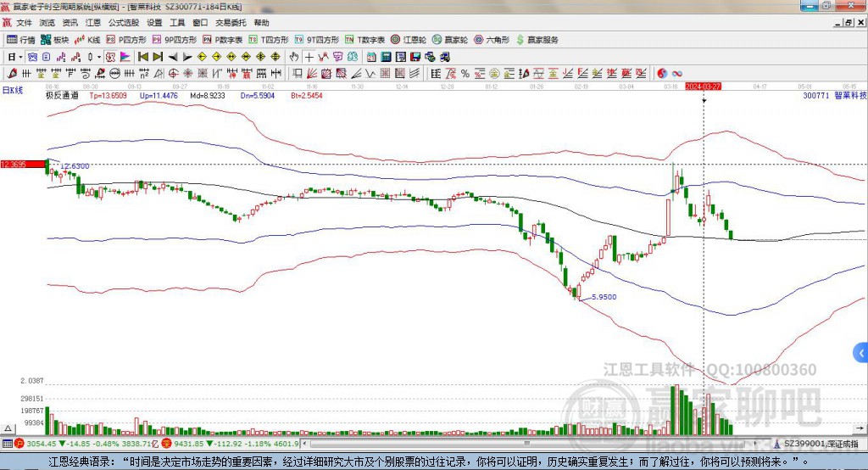Jump to first bar icon
The width and height of the screenshot is (868, 470).
[142, 57]
